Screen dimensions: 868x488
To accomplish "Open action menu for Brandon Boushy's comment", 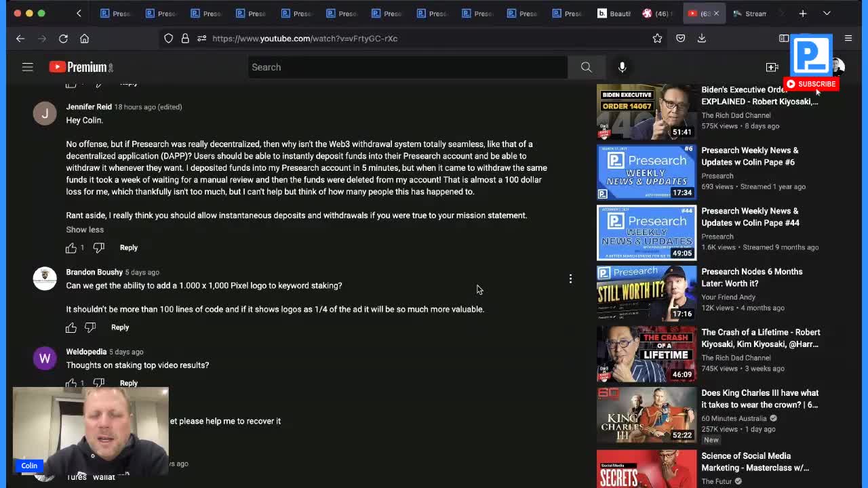I will pyautogui.click(x=570, y=279).
